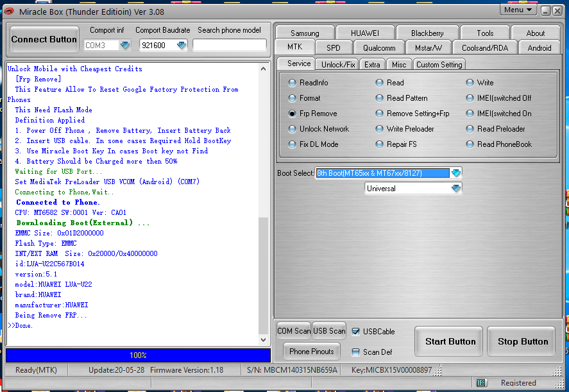
Task: Click the COM Scan button
Action: 294,330
